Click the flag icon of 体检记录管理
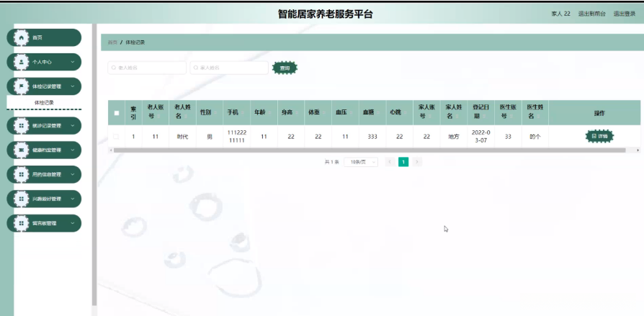 click(x=22, y=86)
